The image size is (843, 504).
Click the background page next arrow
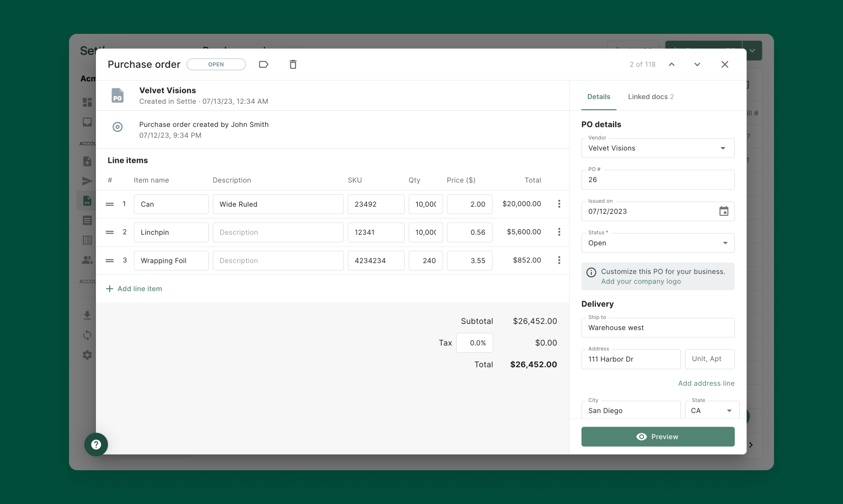pos(751,445)
